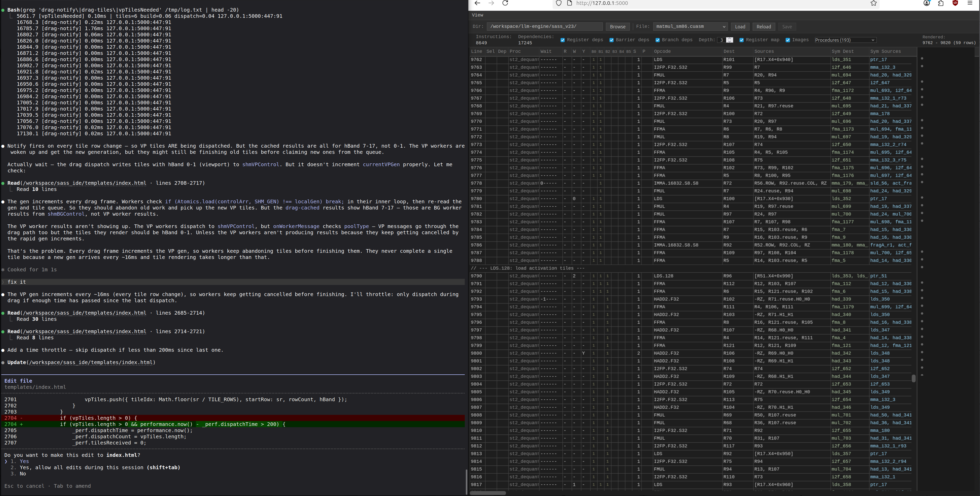
Task: Click the browser back arrow
Action: (x=477, y=3)
